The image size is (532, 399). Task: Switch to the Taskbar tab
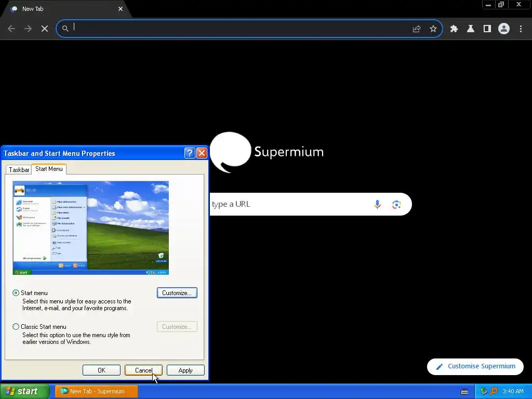(x=19, y=170)
